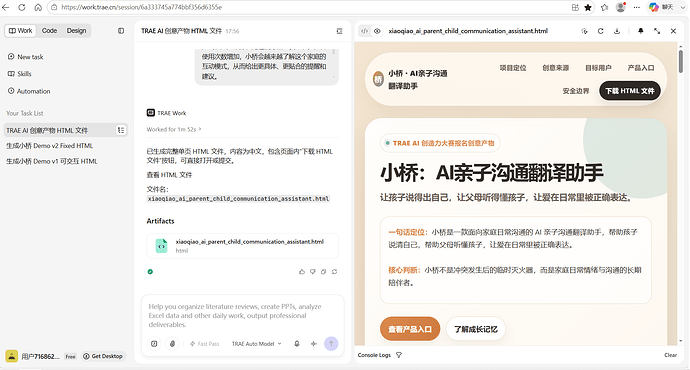Open the browser profile avatar
Viewport: 690px width, 370px height.
pos(621,7)
